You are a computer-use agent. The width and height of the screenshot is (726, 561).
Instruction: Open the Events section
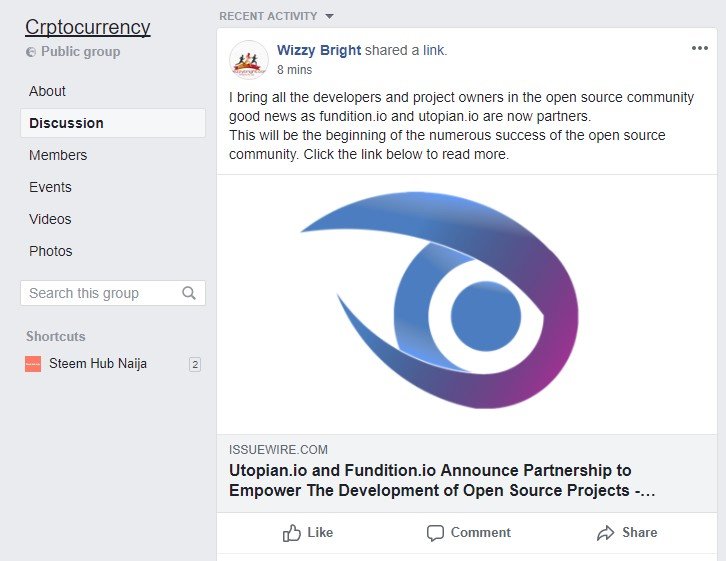pyautogui.click(x=50, y=187)
